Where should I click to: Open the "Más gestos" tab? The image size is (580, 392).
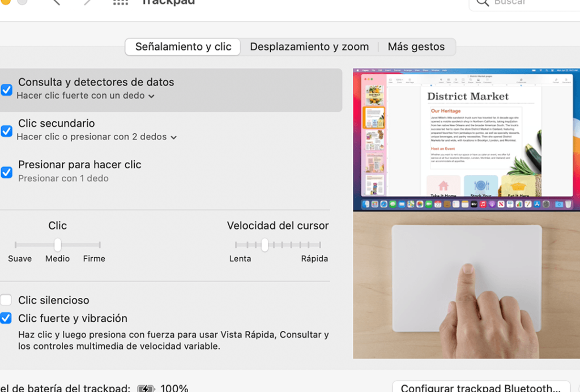416,47
